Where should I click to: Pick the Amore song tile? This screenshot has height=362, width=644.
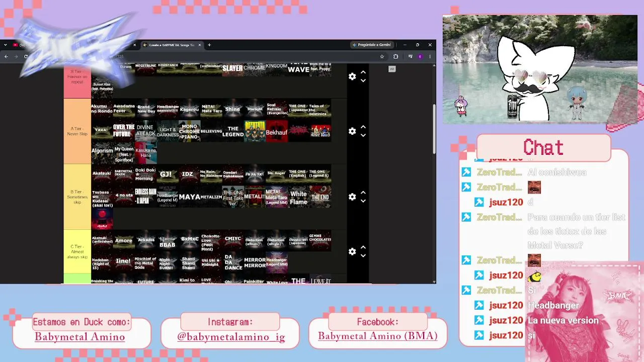pyautogui.click(x=124, y=240)
